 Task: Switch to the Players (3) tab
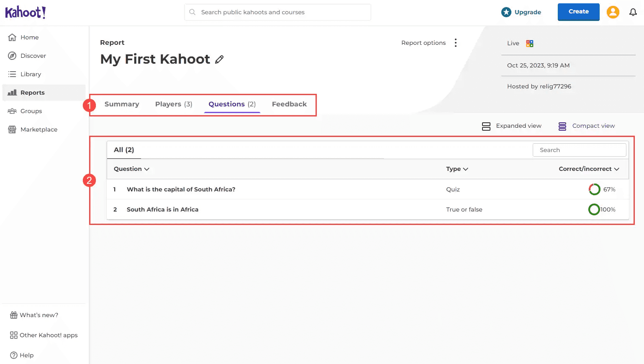click(174, 104)
